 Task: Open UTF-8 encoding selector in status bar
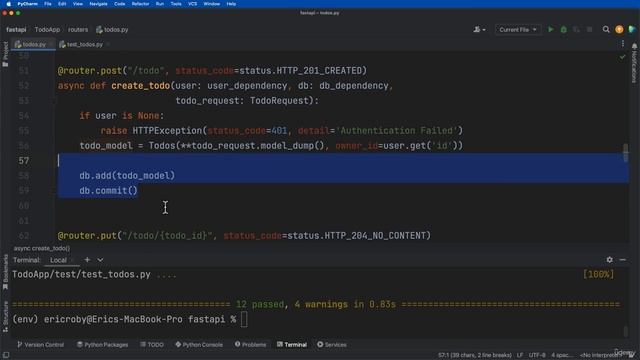[x=537, y=355]
